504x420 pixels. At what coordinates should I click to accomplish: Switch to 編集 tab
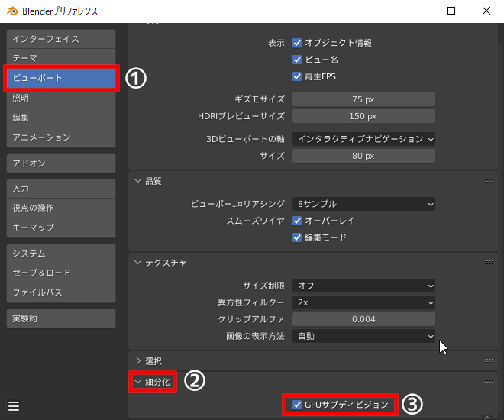click(x=61, y=118)
